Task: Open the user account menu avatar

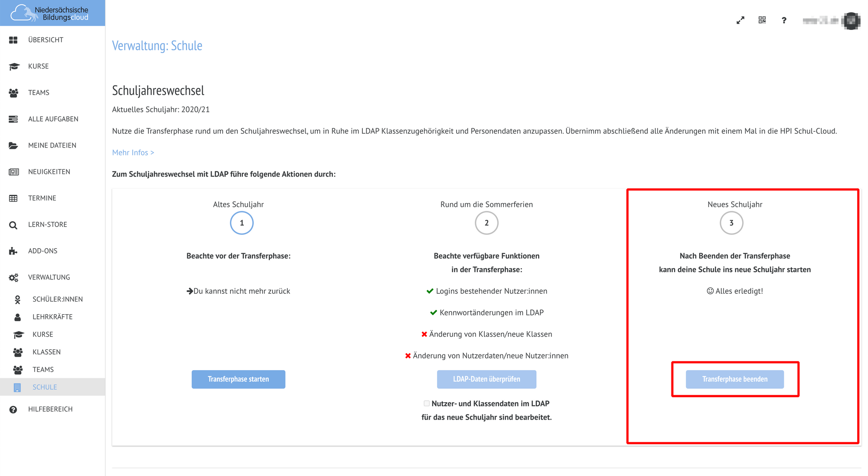Action: (x=851, y=21)
